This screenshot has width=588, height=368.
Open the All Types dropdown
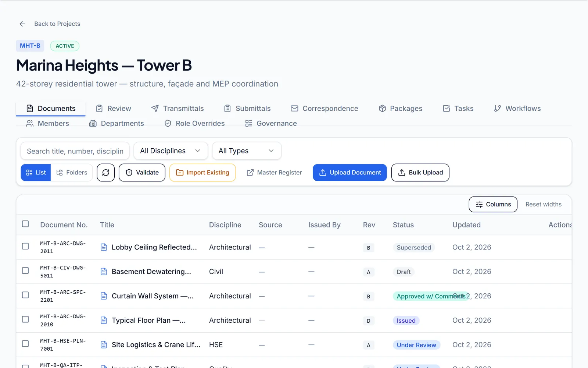click(247, 151)
